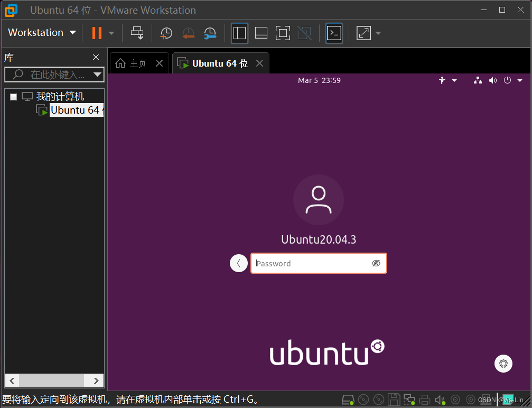Click the second CD/DVD drive status icon
This screenshot has height=408, width=532.
pos(379,400)
